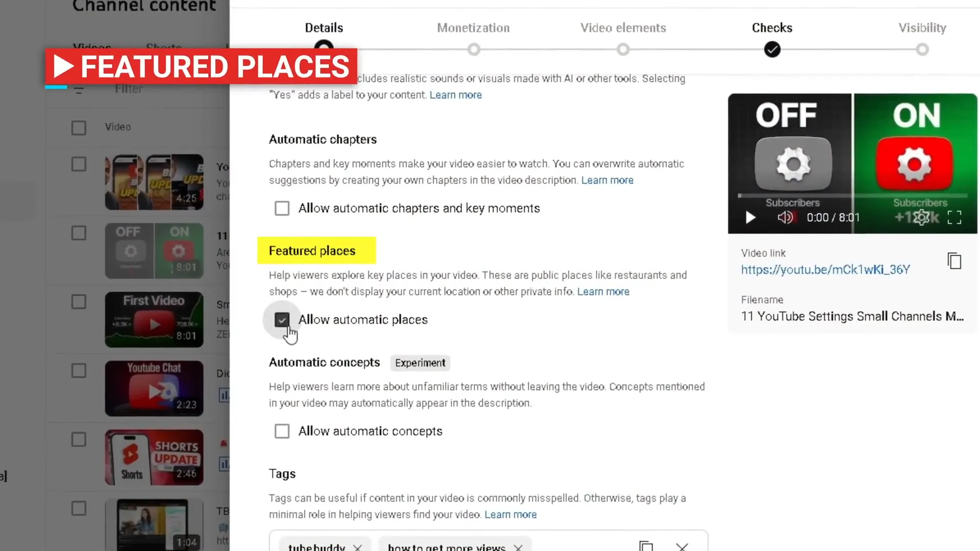
Task: Remove the 'how to get more views' tag
Action: click(x=518, y=547)
